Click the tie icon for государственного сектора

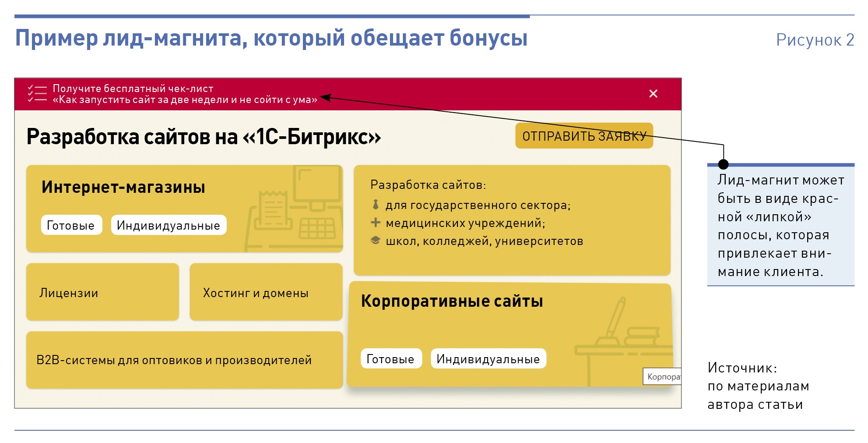pyautogui.click(x=375, y=205)
